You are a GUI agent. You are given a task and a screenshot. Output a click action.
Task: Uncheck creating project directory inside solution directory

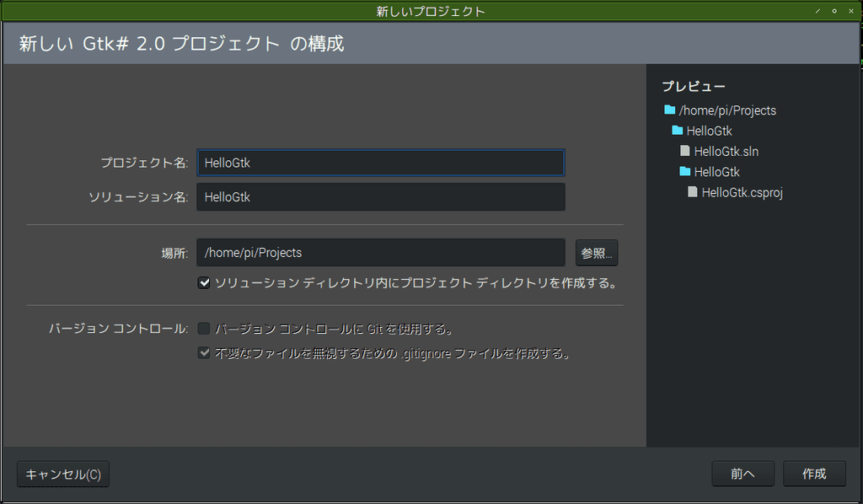[204, 282]
